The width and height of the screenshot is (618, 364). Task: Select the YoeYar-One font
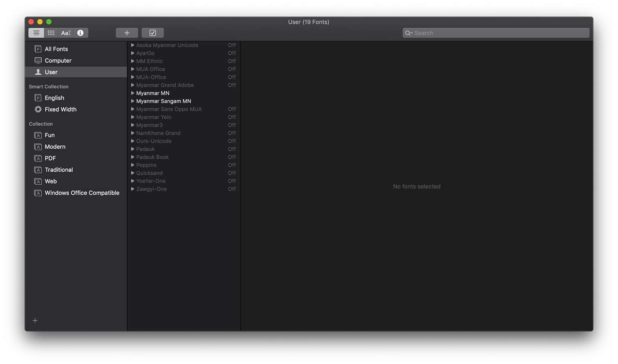pos(184,181)
